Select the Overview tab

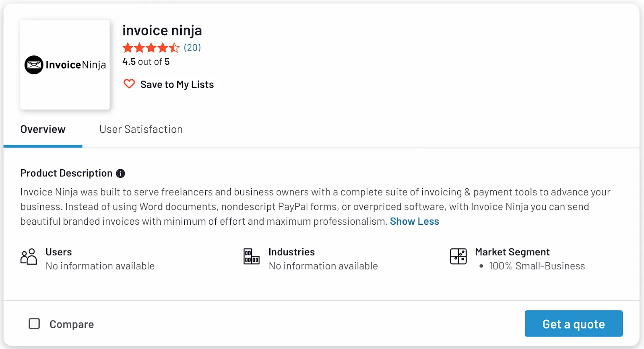point(43,129)
